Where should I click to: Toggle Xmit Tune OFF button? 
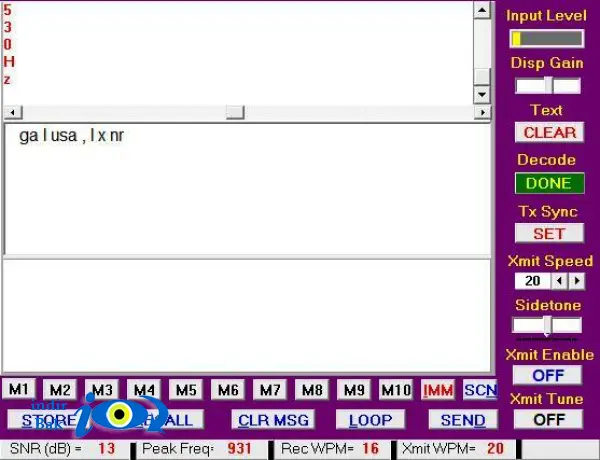point(548,419)
